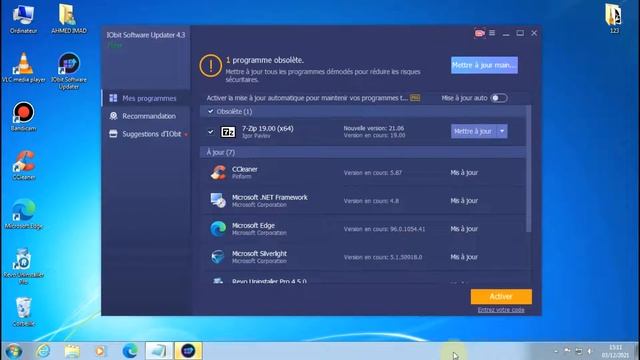The image size is (640, 360).
Task: Click the Version en cours: 5.87 text
Action: [372, 173]
